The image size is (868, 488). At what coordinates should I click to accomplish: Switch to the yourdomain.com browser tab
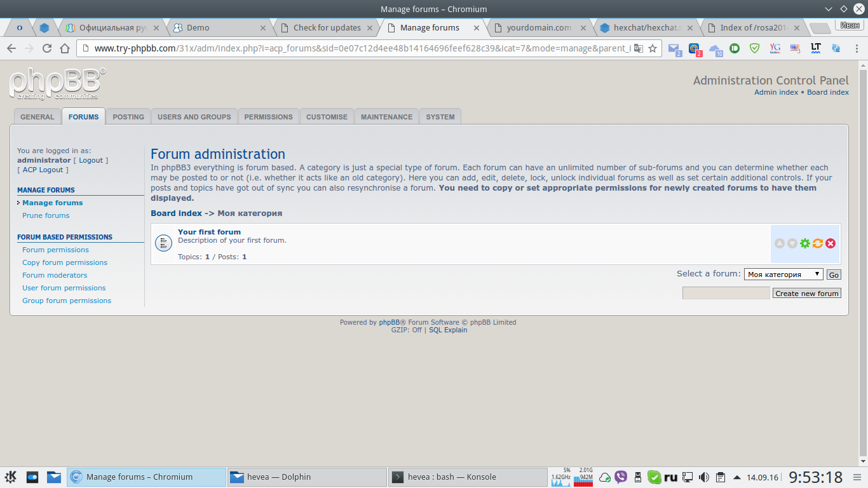coord(539,28)
